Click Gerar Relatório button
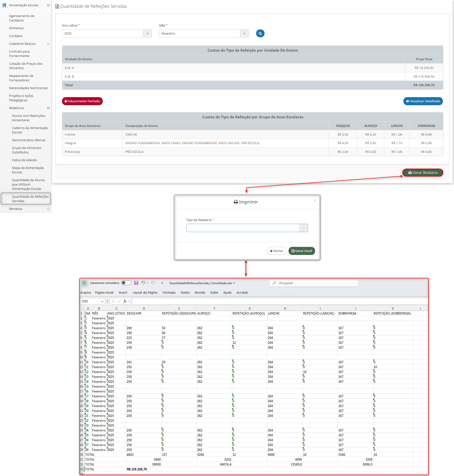454x476 pixels. (x=423, y=172)
